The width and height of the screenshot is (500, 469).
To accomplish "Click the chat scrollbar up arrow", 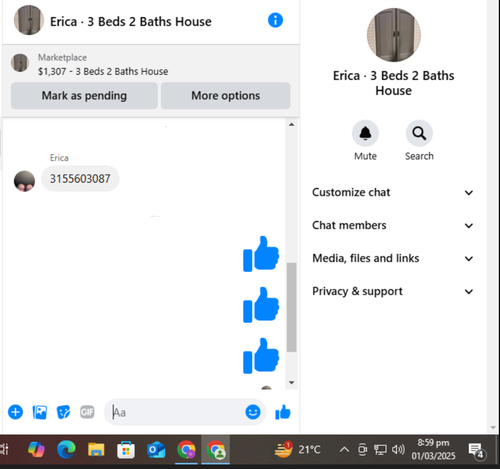I will tap(292, 125).
